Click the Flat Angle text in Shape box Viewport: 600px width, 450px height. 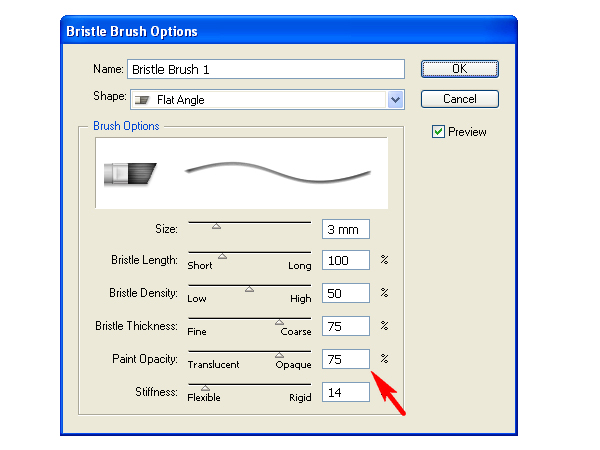coord(181,100)
